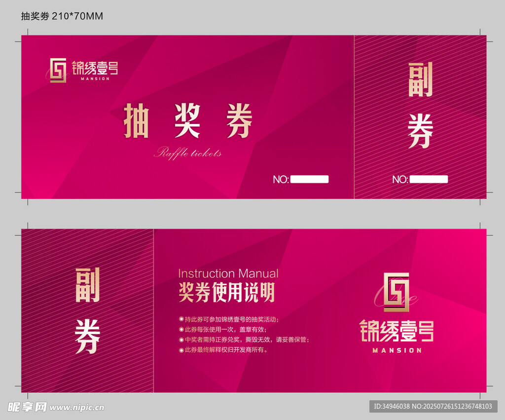
Task: Click the large 抽奖券 title on the front ticket
Action: [x=187, y=121]
